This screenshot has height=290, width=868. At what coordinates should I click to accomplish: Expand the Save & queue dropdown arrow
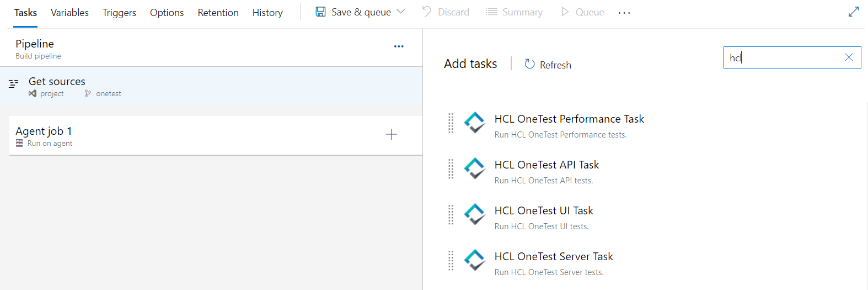(x=401, y=12)
